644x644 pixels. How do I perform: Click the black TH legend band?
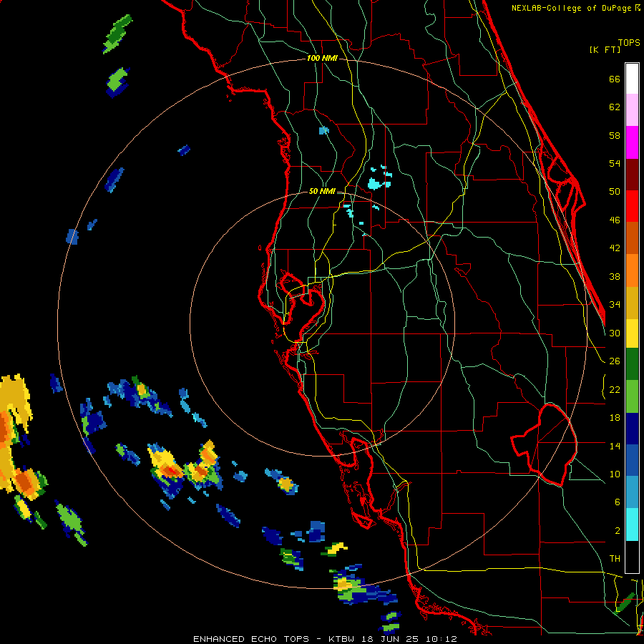tap(632, 557)
